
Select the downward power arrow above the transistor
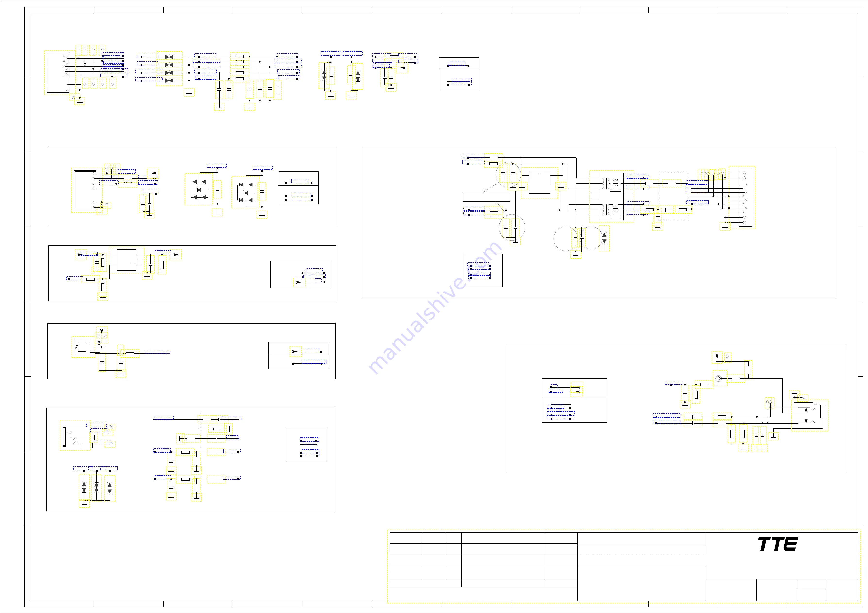click(x=717, y=357)
